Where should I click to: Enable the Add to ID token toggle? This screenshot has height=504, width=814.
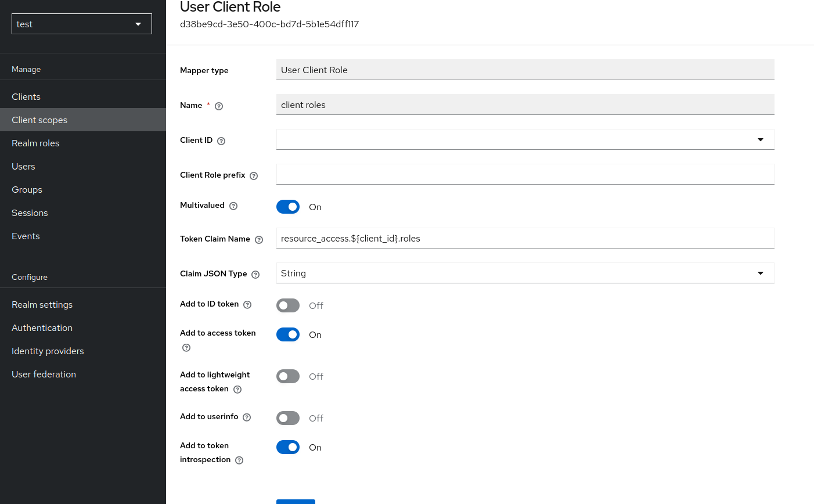(x=288, y=304)
